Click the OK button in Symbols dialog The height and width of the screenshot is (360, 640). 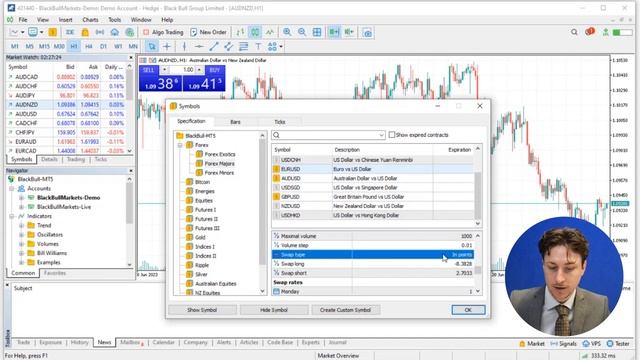468,310
